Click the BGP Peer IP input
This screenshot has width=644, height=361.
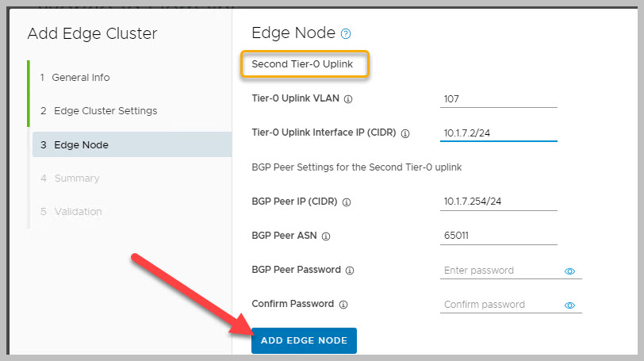coord(498,202)
